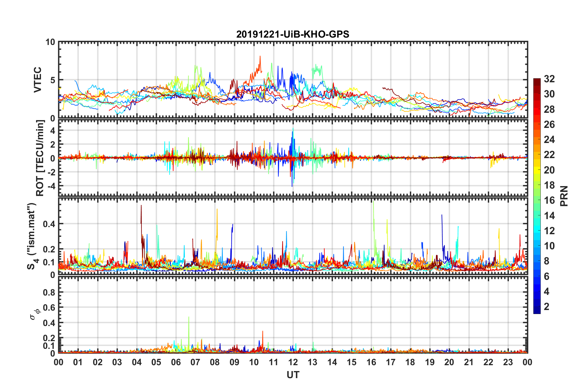Screen dimensions: 586x392
Task: Select the -2 tick on the ROT axis
Action: (x=51, y=172)
